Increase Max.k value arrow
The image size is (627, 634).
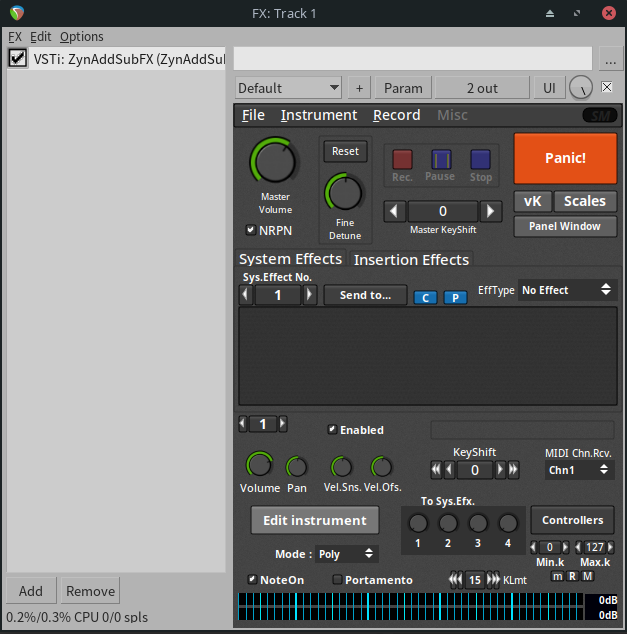click(x=610, y=547)
